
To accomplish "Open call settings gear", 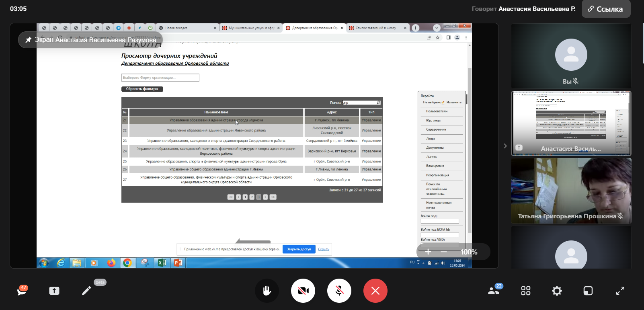I will 557,291.
